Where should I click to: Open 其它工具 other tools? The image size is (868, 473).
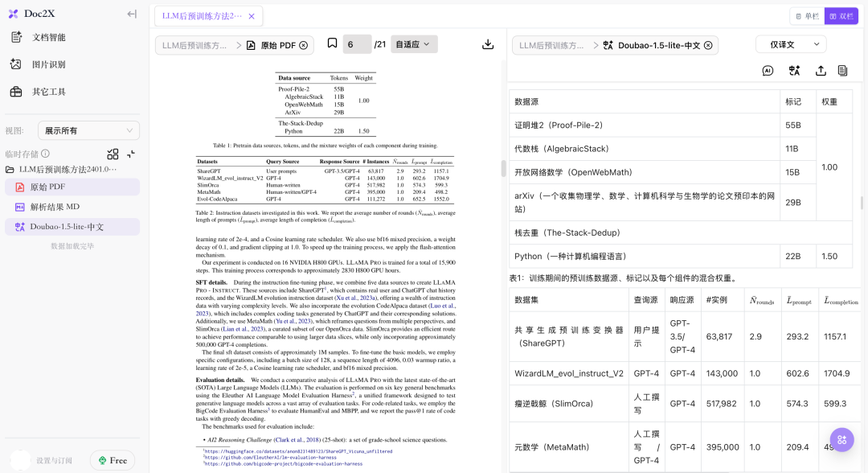(48, 92)
